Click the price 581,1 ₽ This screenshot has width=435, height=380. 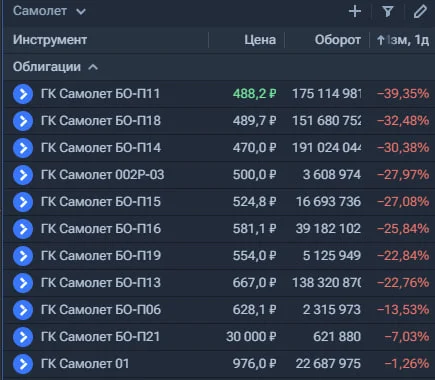click(x=255, y=229)
